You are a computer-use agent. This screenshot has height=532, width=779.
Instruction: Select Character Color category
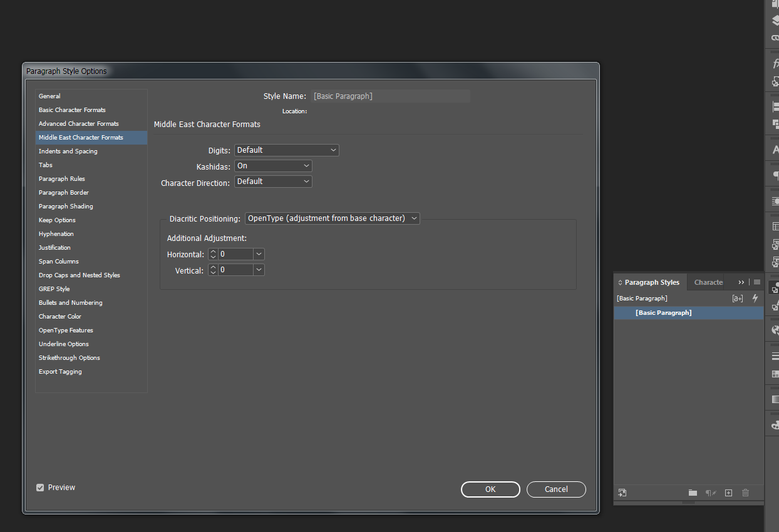[x=91, y=317]
